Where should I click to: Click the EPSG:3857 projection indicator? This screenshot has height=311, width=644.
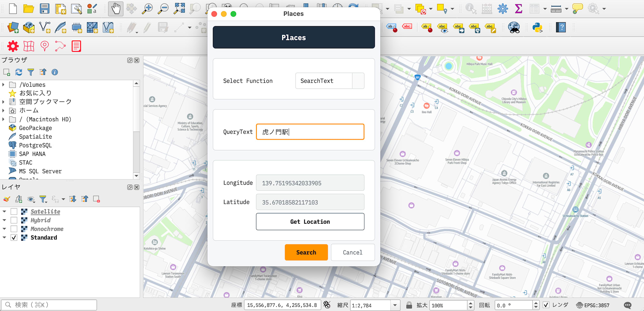[593, 305]
